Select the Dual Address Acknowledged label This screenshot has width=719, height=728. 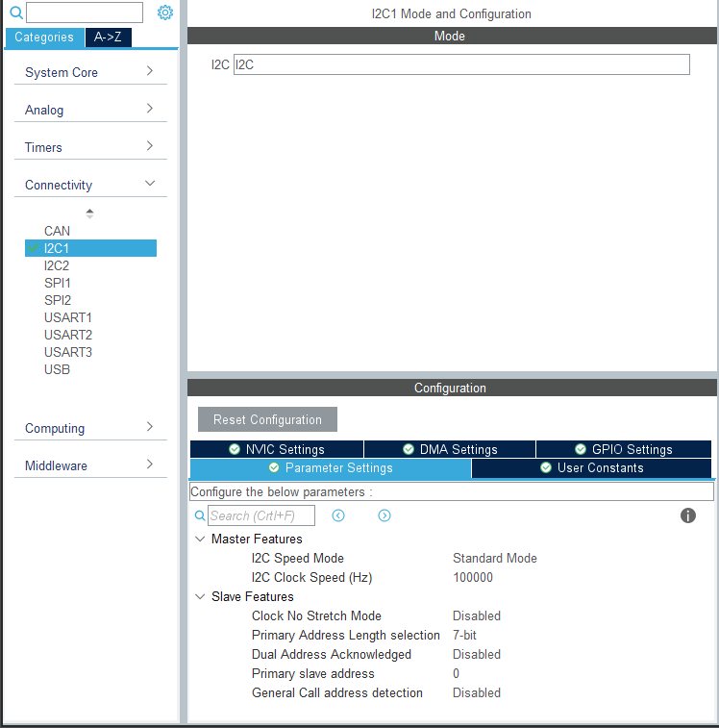(x=332, y=654)
